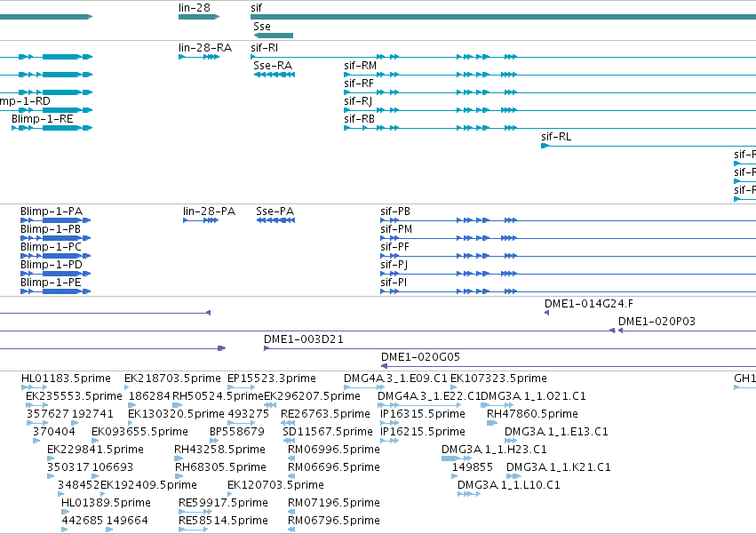Select EST EK120703.5prime

click(x=230, y=494)
